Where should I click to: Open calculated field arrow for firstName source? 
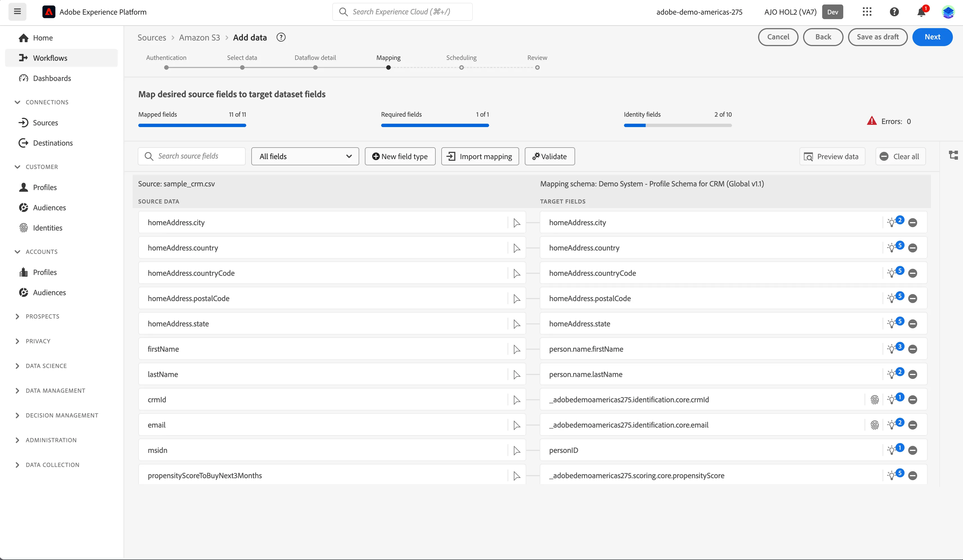click(517, 349)
